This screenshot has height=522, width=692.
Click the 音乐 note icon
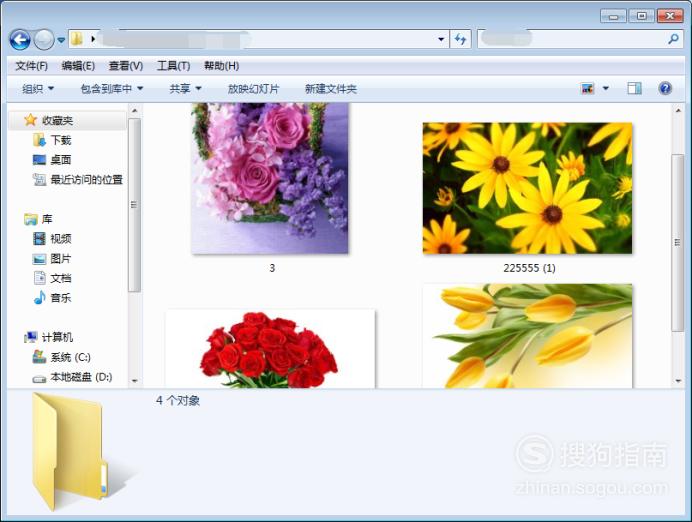(x=39, y=298)
